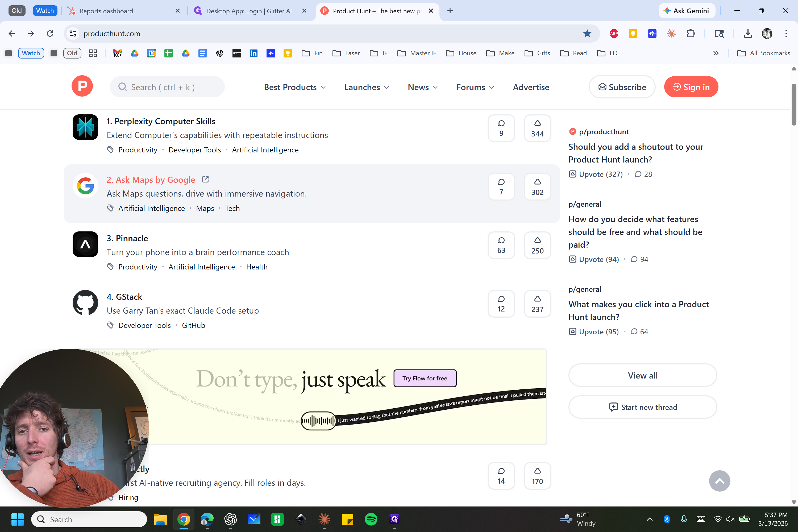Upvote the shoutout forum thread
The height and width of the screenshot is (532, 798).
click(x=596, y=174)
